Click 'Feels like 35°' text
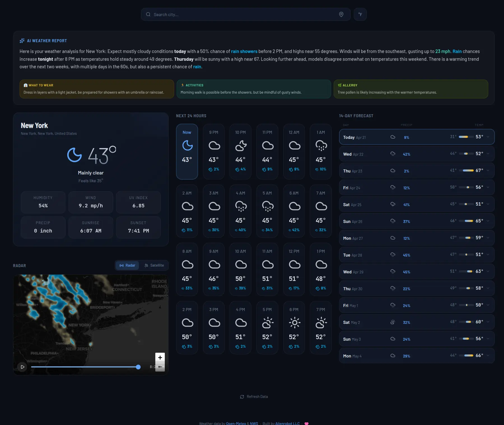504x425 pixels. pos(91,181)
